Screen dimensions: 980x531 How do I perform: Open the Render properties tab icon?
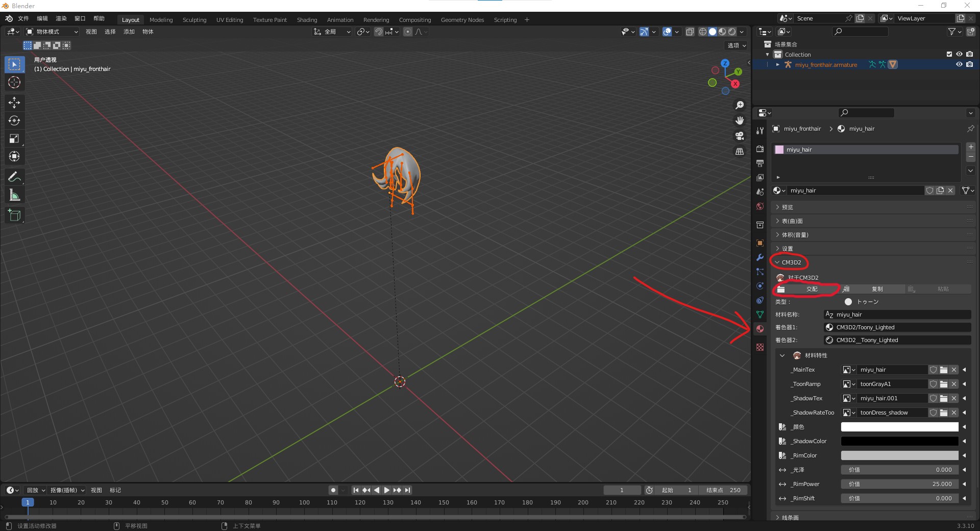(x=760, y=149)
